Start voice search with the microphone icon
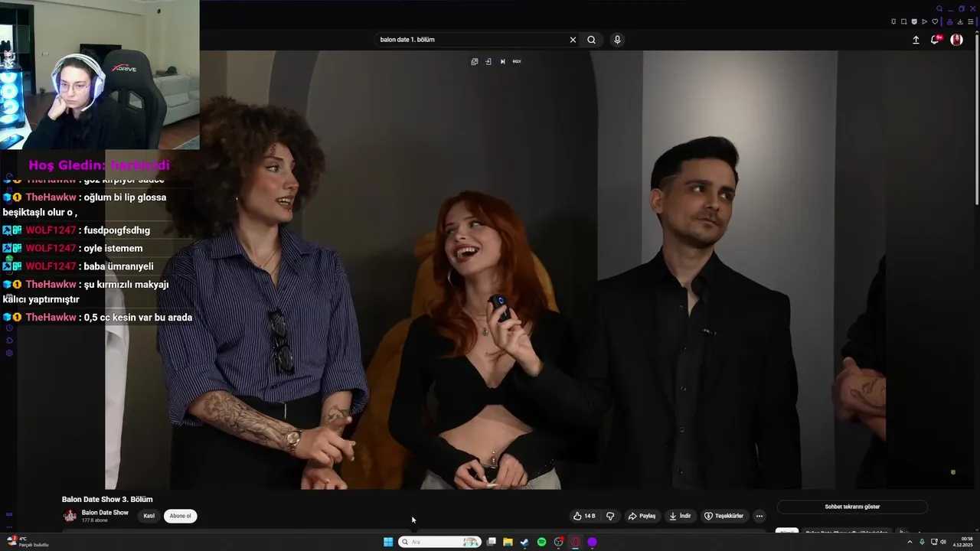Image resolution: width=980 pixels, height=551 pixels. [617, 40]
